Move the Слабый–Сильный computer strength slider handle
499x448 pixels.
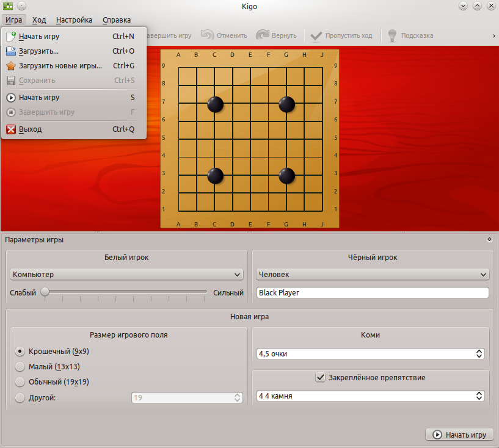tap(45, 292)
